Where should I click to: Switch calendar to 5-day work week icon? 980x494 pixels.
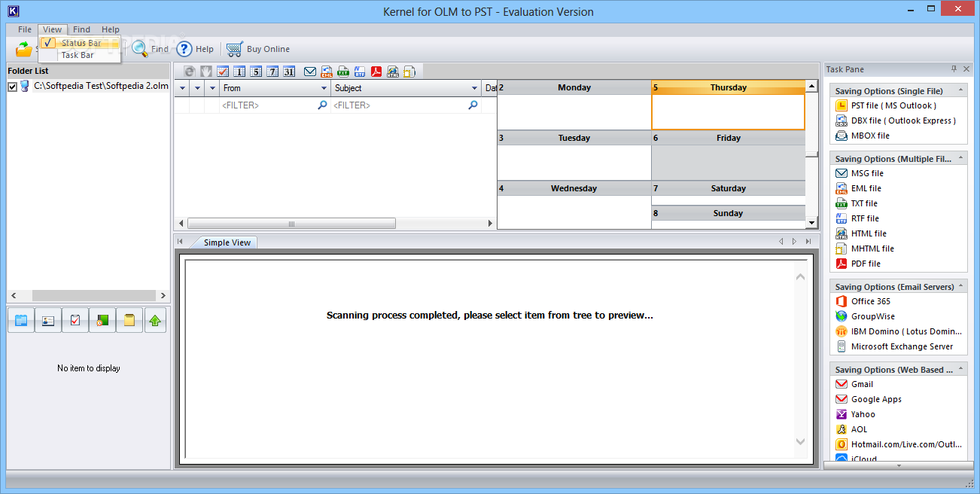[x=256, y=72]
